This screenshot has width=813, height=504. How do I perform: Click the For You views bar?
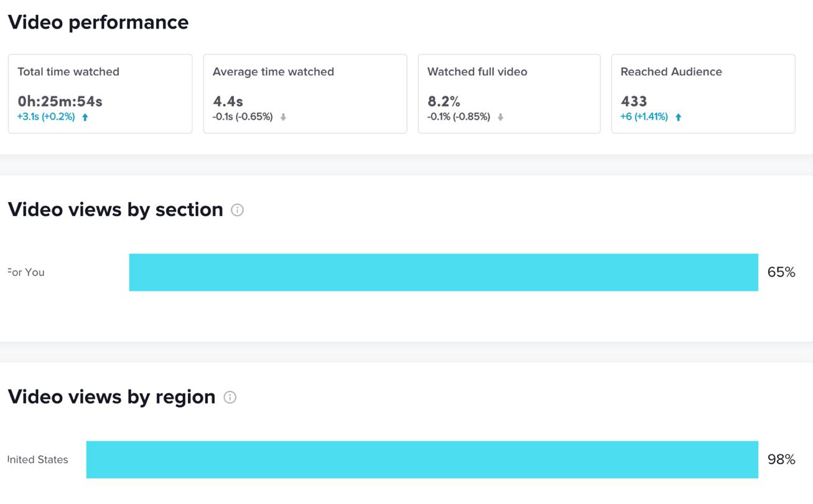pyautogui.click(x=444, y=272)
